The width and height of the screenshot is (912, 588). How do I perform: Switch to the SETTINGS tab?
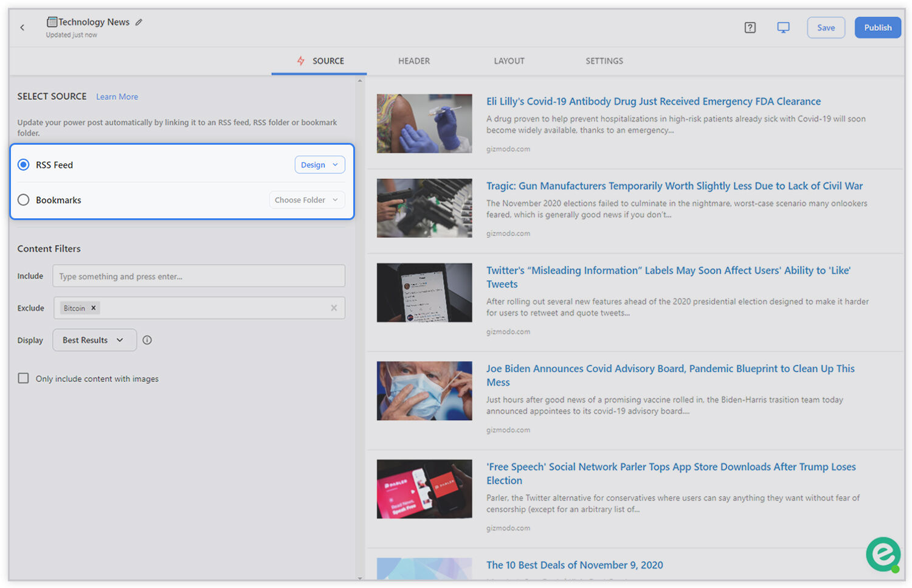(x=604, y=61)
